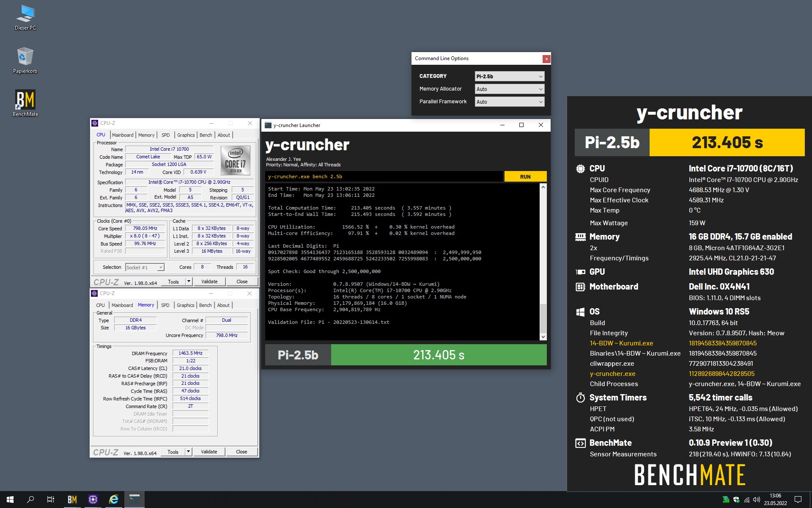This screenshot has width=812, height=508.
Task: Click the y-cruncher output scrollbar thumb
Action: tap(543, 319)
